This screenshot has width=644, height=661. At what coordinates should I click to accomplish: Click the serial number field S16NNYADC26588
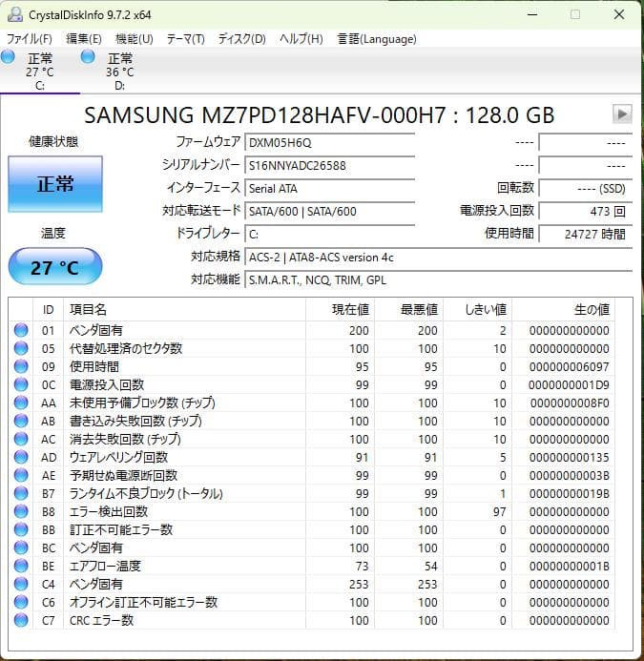(330, 165)
